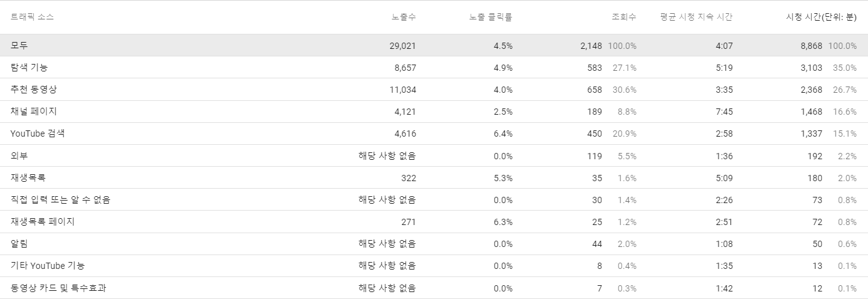Click 동영상 카드 및 특수효과 row

434,288
